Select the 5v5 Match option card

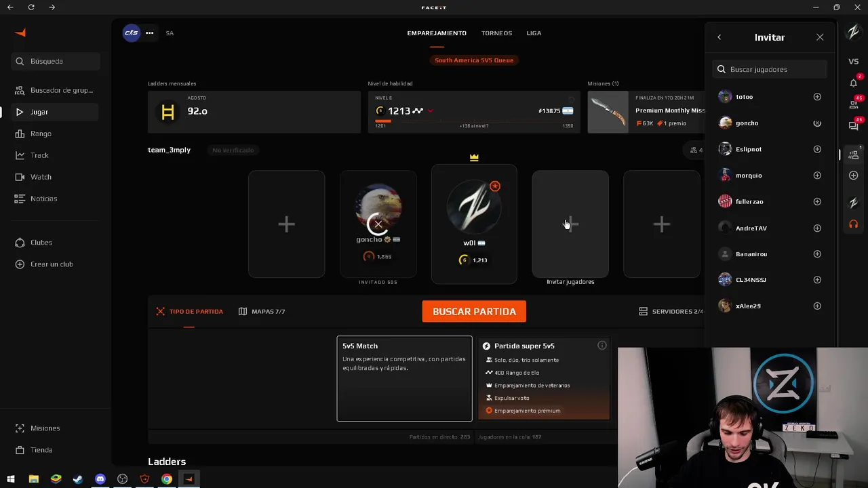point(404,379)
